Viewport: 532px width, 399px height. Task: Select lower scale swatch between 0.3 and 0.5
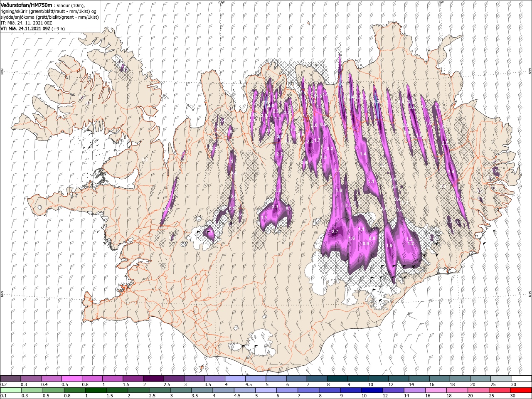(32, 390)
